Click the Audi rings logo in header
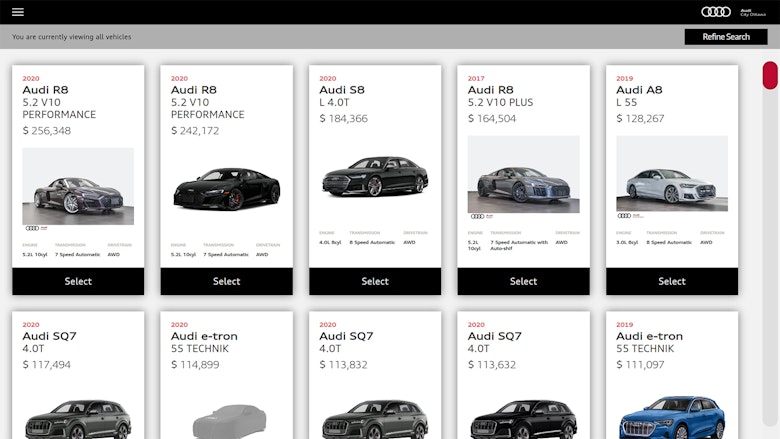780x439 pixels. pos(715,12)
